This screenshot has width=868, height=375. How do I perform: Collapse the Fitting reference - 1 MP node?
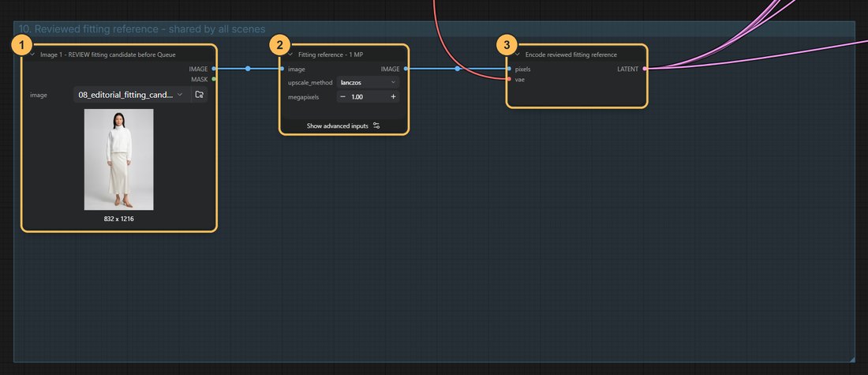(x=290, y=54)
